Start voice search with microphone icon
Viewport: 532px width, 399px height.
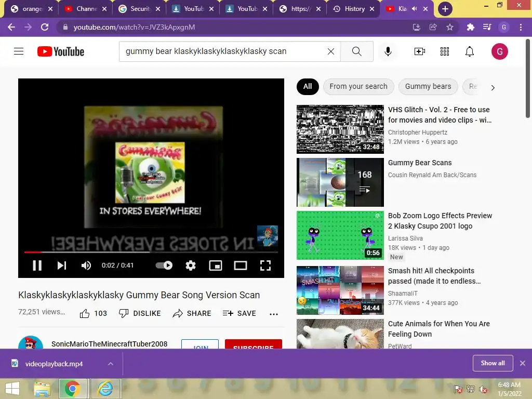(388, 51)
